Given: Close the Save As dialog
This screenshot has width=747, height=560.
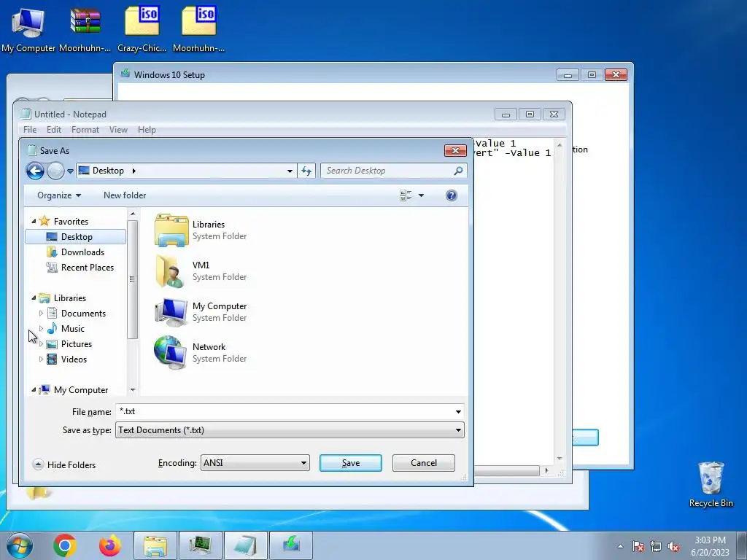Looking at the screenshot, I should coord(455,150).
